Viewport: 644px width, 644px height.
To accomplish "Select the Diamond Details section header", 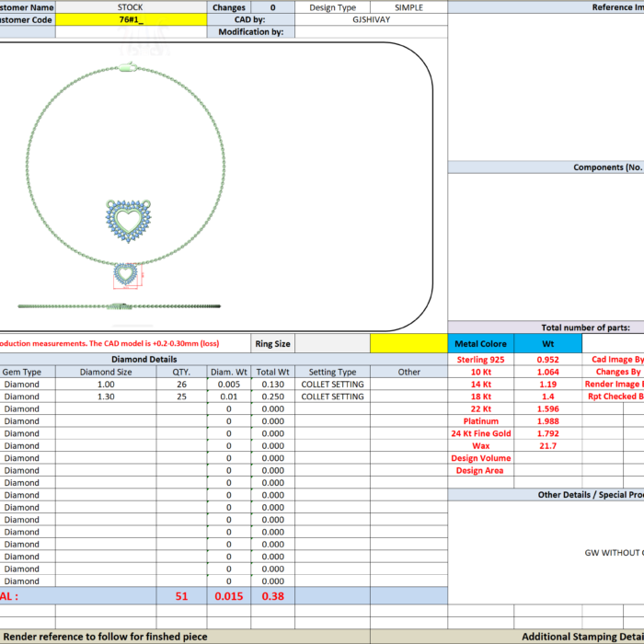I will pos(144,359).
